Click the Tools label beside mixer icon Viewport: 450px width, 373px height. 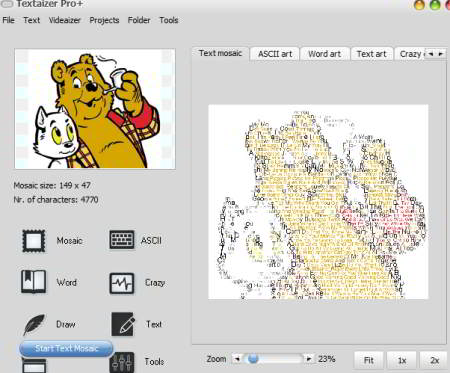coord(154,362)
